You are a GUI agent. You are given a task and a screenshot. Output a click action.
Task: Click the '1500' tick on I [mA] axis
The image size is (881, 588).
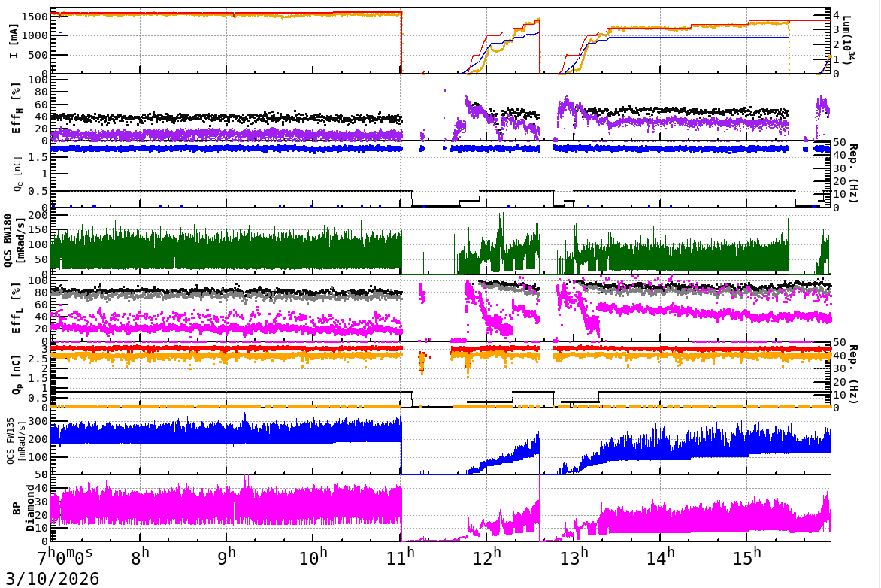(x=35, y=17)
